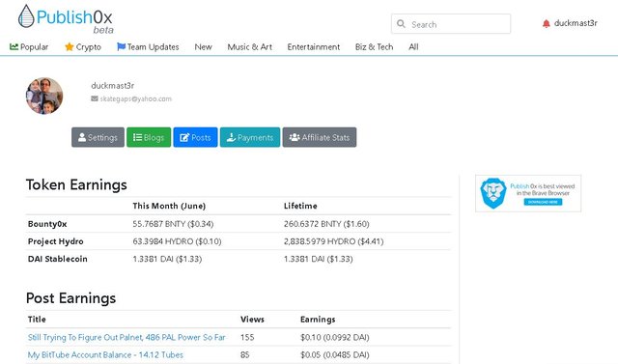Click the duckmast3r profile avatar photo
This screenshot has width=618, height=364.
[x=44, y=96]
